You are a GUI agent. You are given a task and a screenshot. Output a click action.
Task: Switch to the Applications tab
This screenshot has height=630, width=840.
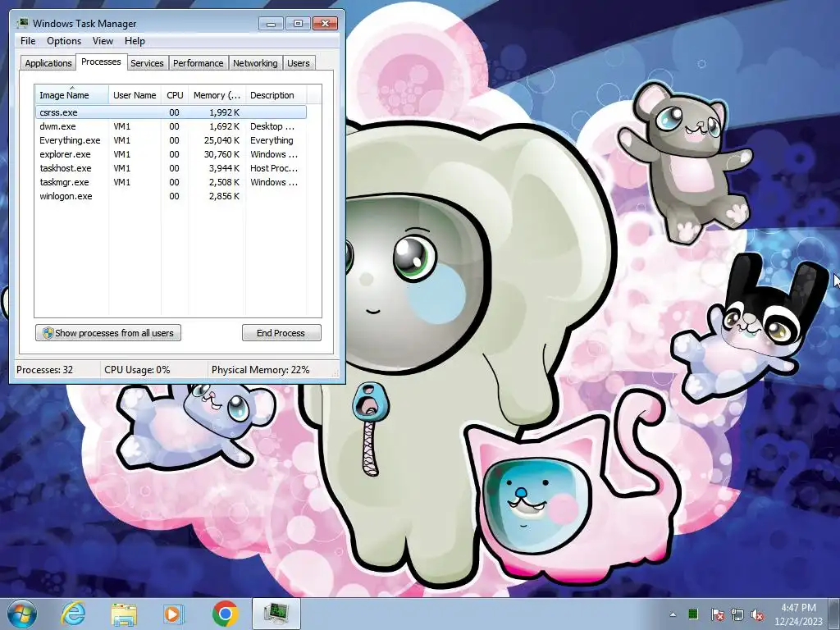pos(48,63)
